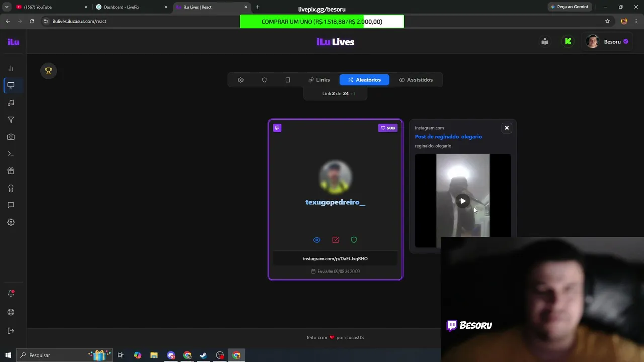The height and width of the screenshot is (362, 644).
Task: Click the green Kick K icon
Action: pos(568,42)
